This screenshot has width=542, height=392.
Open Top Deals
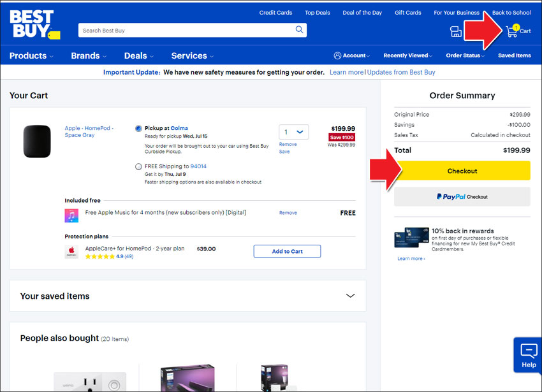(x=318, y=13)
